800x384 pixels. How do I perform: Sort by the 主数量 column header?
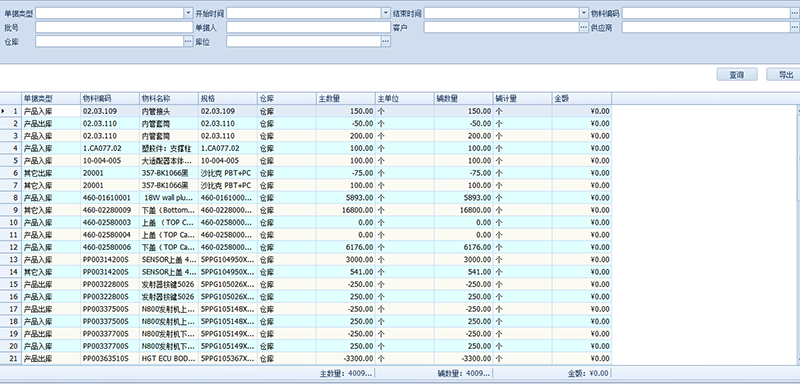tap(346, 98)
